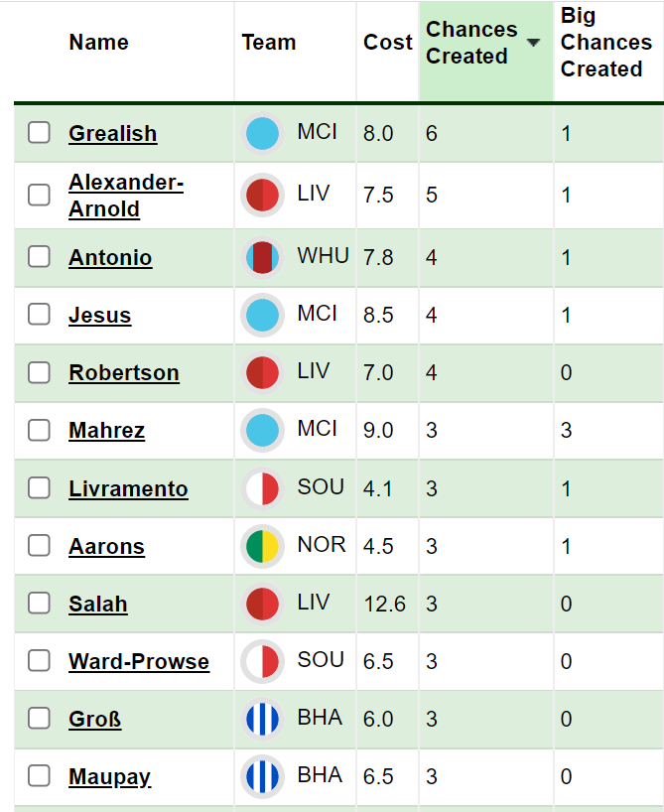Click the Name column header
Viewport: 664px width, 812px height.
99,43
